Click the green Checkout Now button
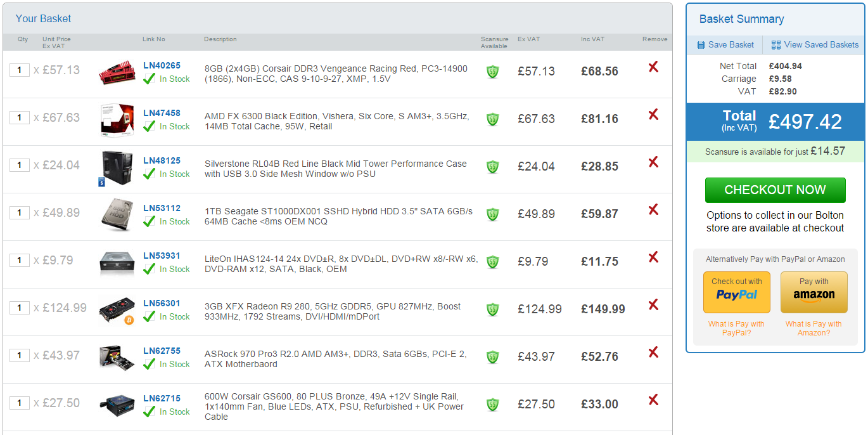 tap(775, 190)
